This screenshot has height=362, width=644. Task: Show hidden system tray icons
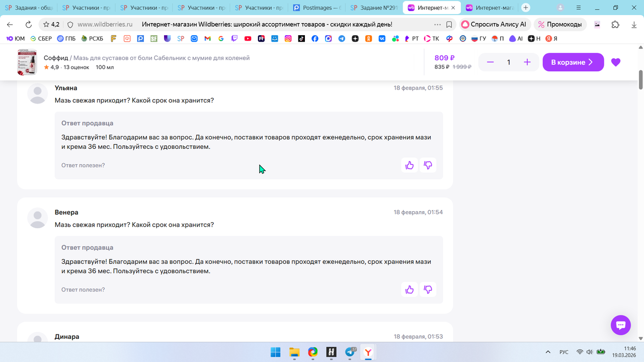548,352
